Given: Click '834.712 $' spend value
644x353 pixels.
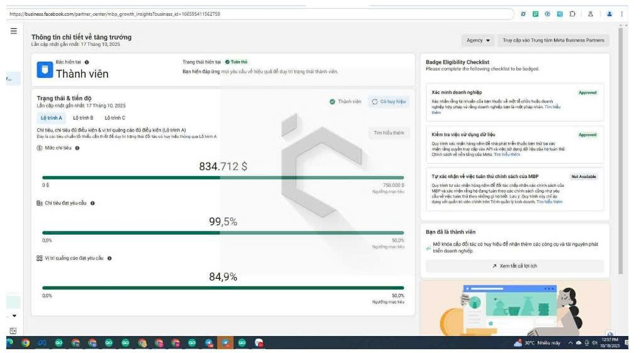Looking at the screenshot, I should coord(223,166).
